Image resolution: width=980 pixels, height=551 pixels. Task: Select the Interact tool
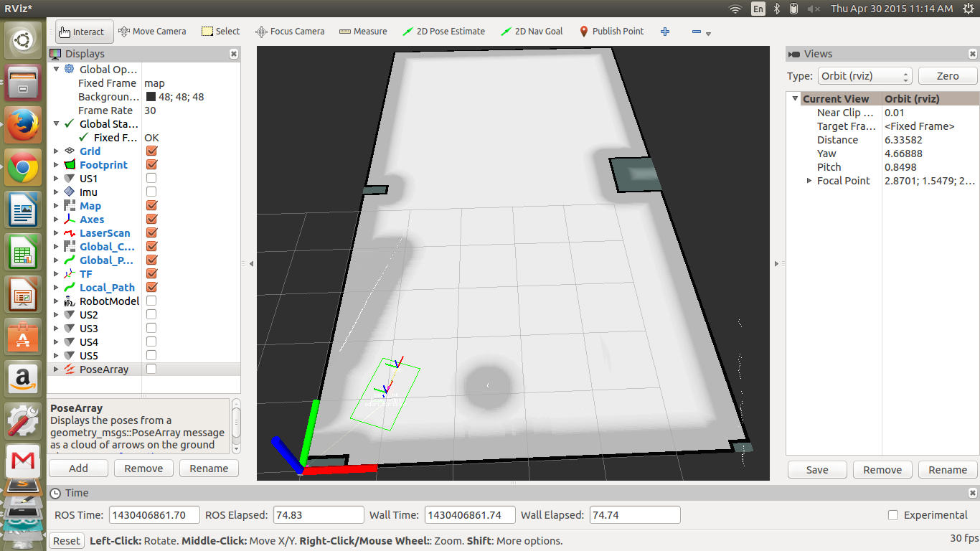click(x=84, y=32)
